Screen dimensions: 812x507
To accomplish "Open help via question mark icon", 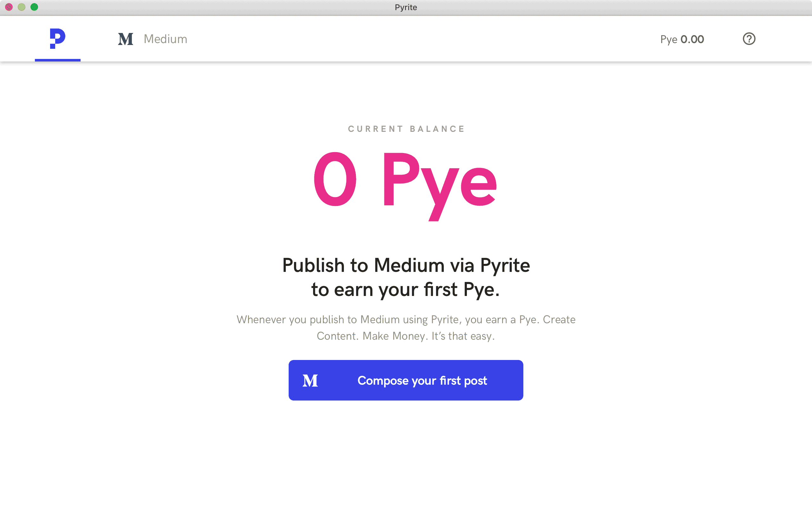I will [x=749, y=39].
